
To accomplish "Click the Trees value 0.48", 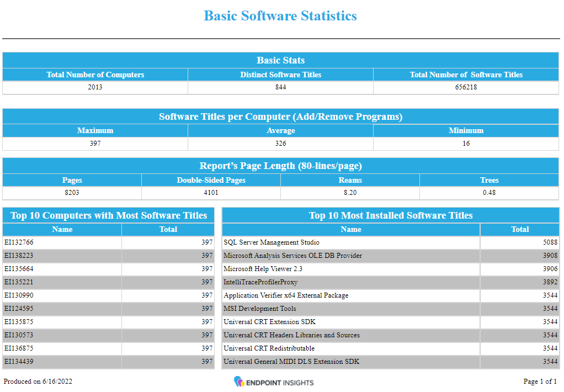I will pos(489,192).
